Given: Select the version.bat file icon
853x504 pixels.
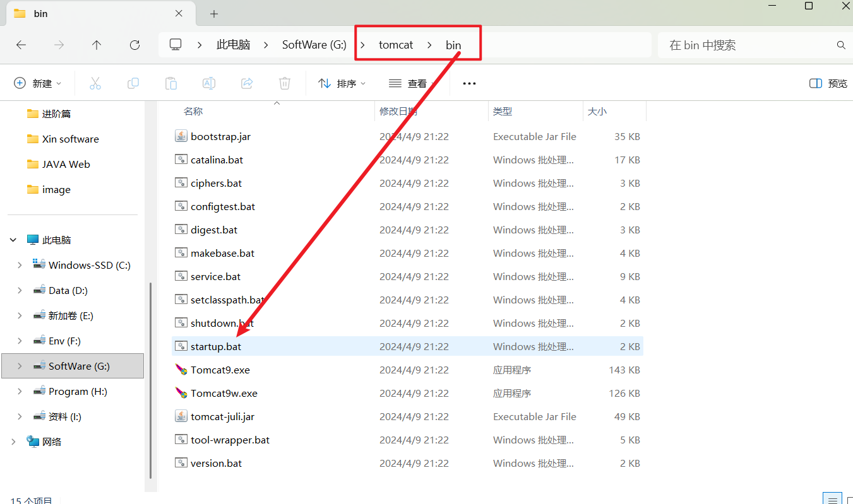Looking at the screenshot, I should [x=181, y=463].
